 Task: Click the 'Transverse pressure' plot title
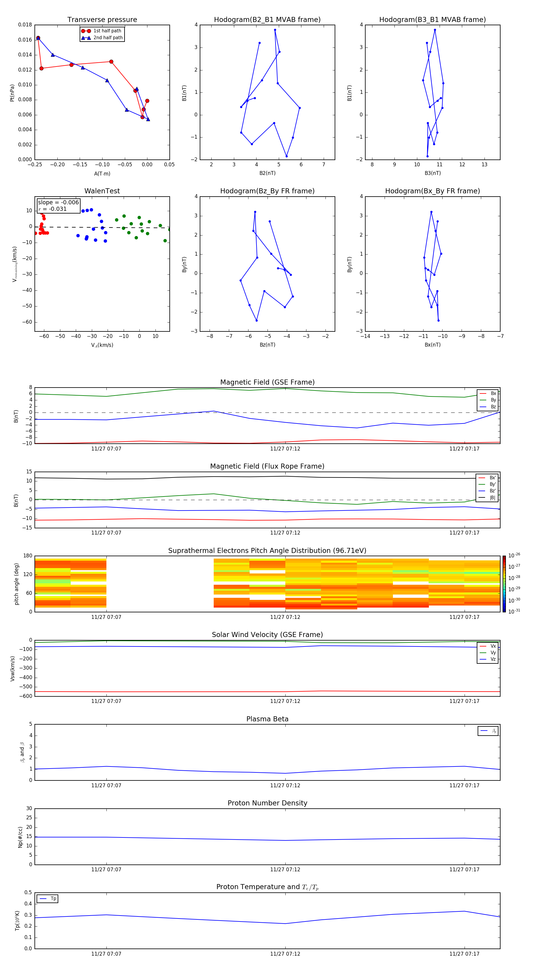102,19
